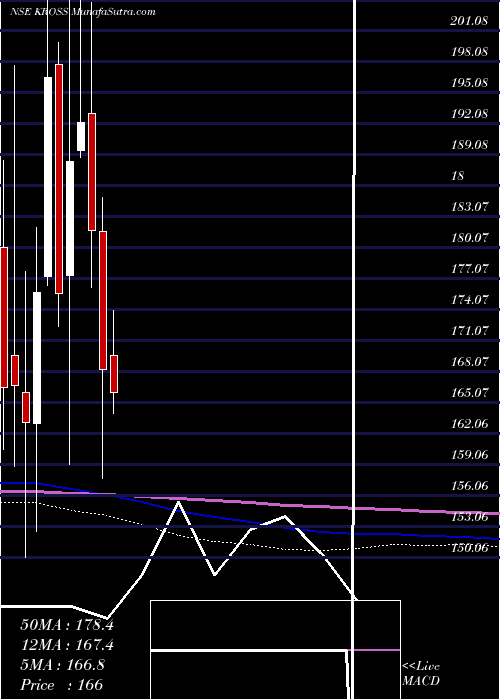Select the small white candlestick near 190

coord(81,136)
